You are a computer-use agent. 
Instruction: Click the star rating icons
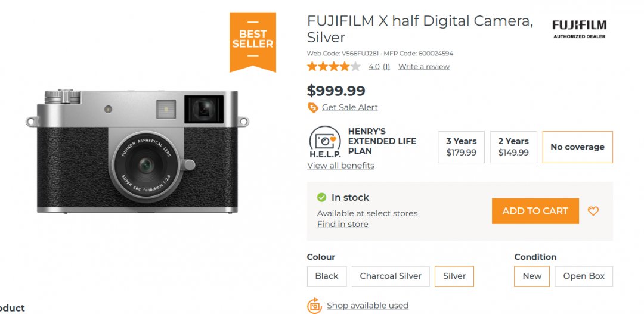[333, 67]
